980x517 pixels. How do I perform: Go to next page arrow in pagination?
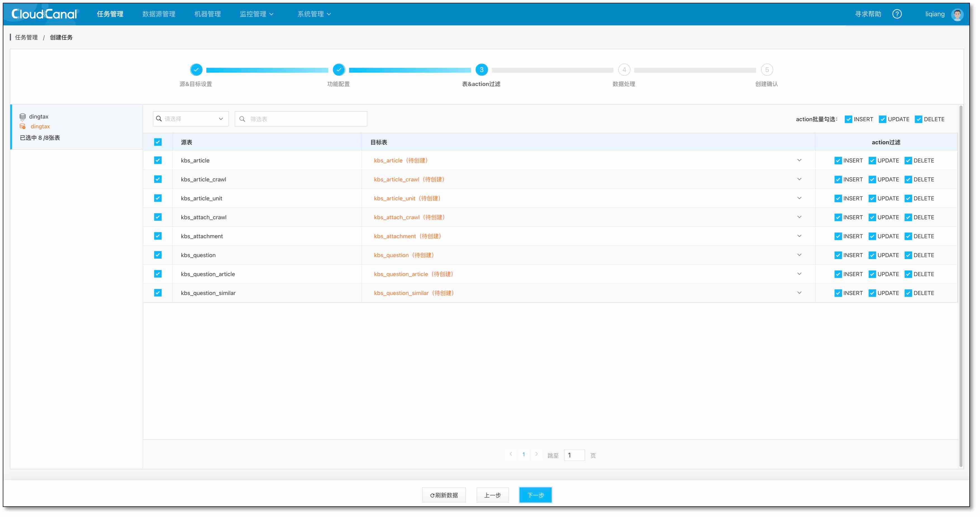tap(536, 454)
